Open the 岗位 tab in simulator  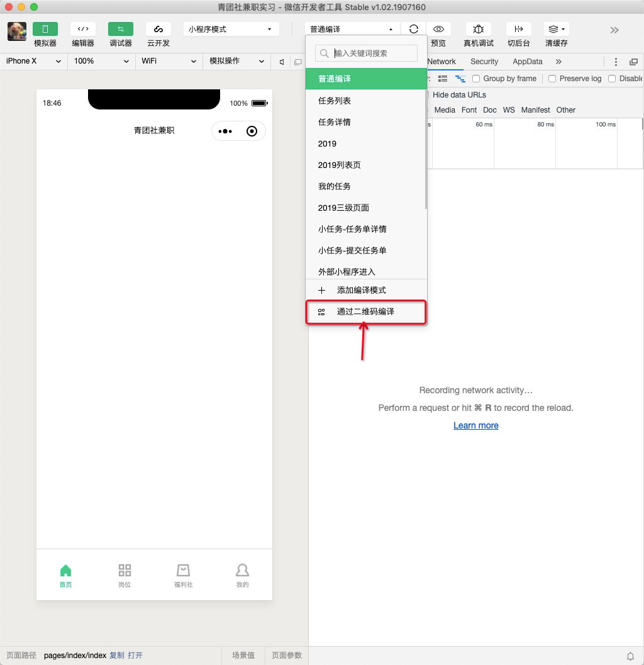(125, 576)
